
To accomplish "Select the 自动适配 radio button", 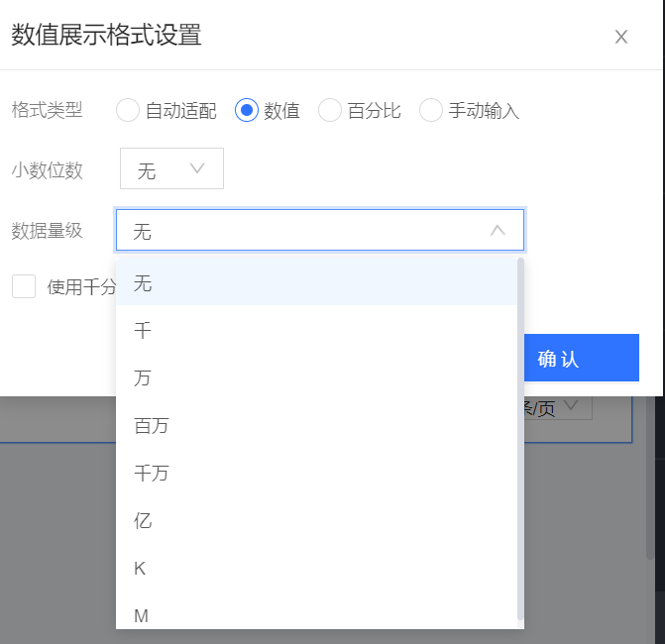I will pos(128,110).
